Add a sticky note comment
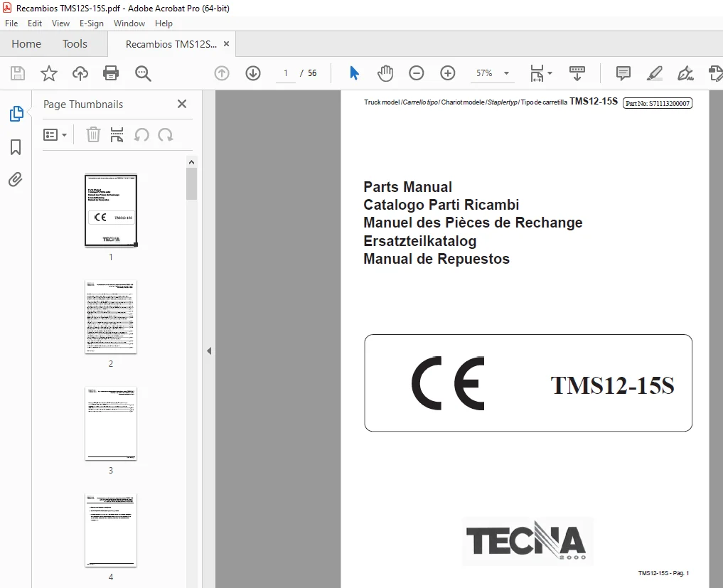Image resolution: width=723 pixels, height=588 pixels. click(x=623, y=73)
